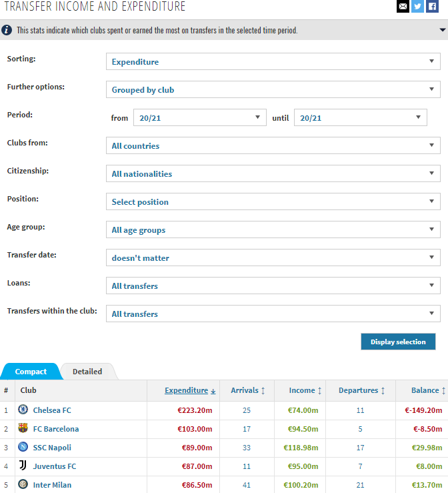Share on Twitter icon
The image size is (448, 493).
point(417,6)
